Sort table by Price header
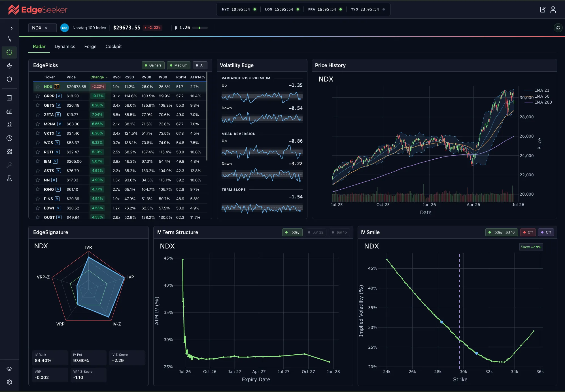The height and width of the screenshot is (392, 565). pyautogui.click(x=71, y=77)
